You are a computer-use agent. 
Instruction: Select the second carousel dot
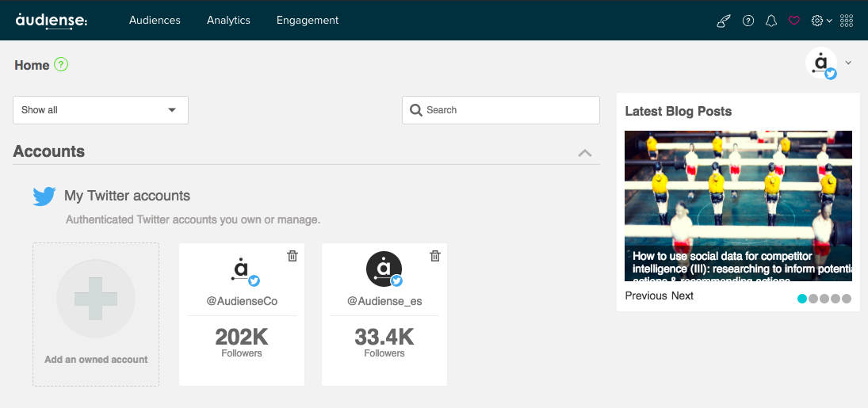813,299
